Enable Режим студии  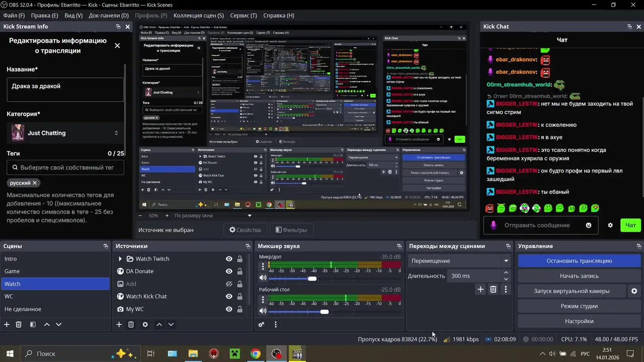pos(579,306)
